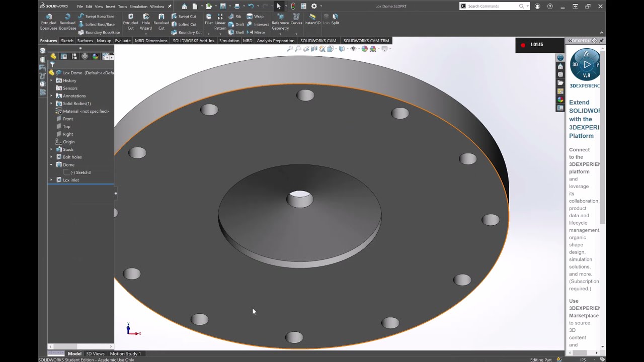Screen dimensions: 644x362
Task: Select the Shell feature tool
Action: coord(236,32)
